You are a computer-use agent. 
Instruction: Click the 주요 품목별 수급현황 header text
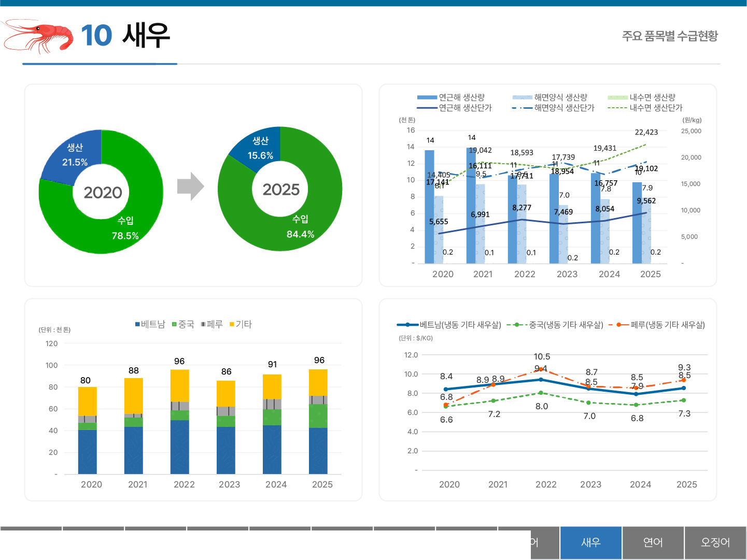(670, 36)
